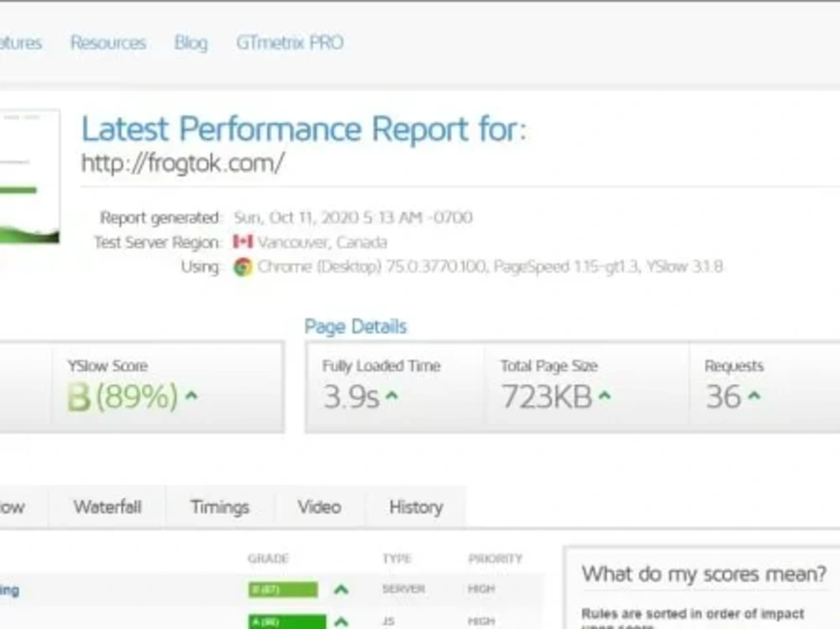Screen dimensions: 840x629
Task: Click the site screenshot thumbnail
Action: coord(29,177)
